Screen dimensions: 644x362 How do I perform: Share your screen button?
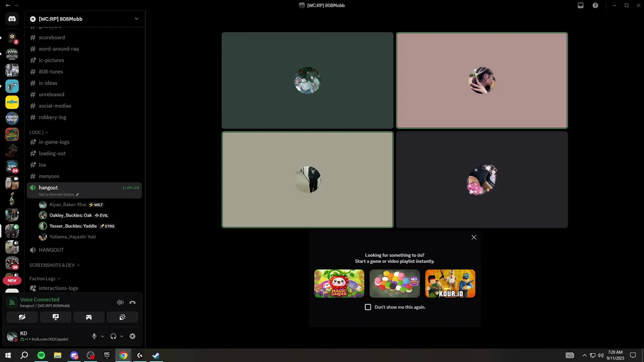tap(55, 317)
